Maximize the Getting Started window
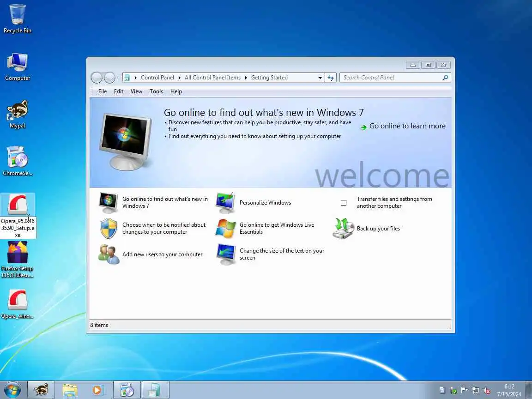 [428, 65]
